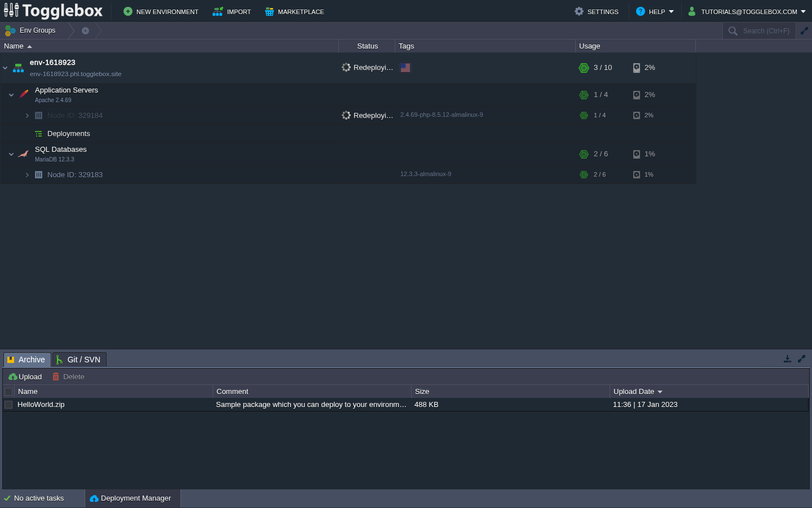Click the Node 329183 container icon
Image resolution: width=812 pixels, height=508 pixels.
[38, 175]
